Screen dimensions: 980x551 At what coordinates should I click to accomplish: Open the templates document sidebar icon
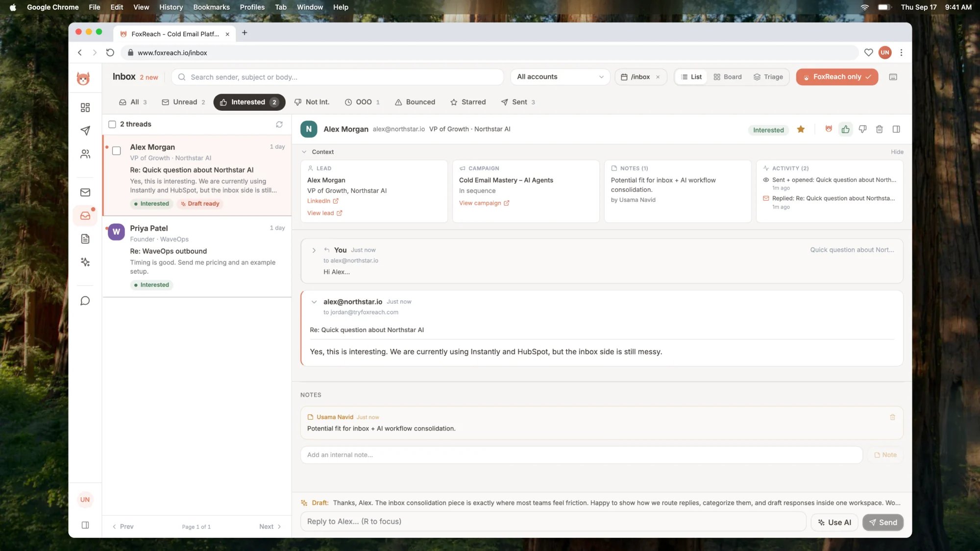click(x=85, y=239)
